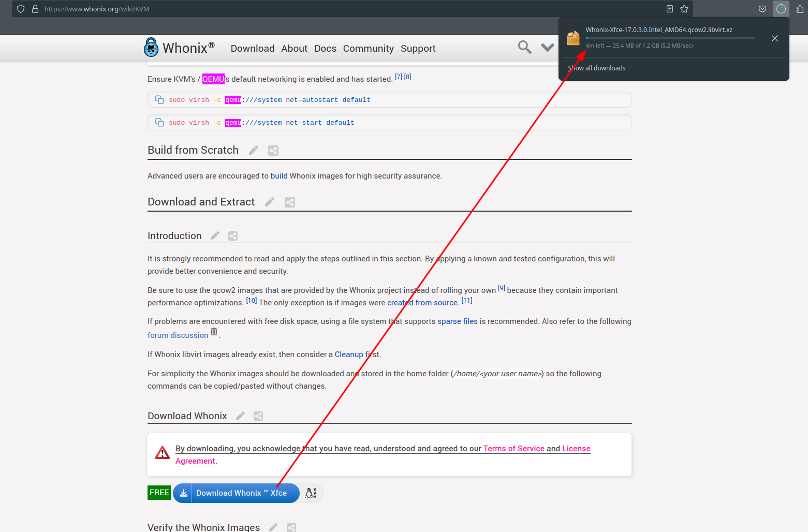Share the Verify the Whonix Images section
The image size is (808, 532).
pos(291,527)
